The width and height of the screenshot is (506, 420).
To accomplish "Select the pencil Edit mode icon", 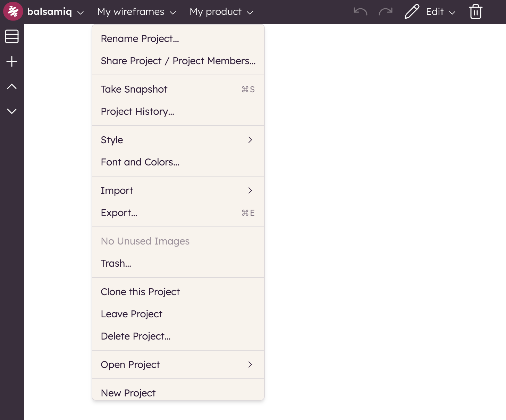I will click(411, 11).
